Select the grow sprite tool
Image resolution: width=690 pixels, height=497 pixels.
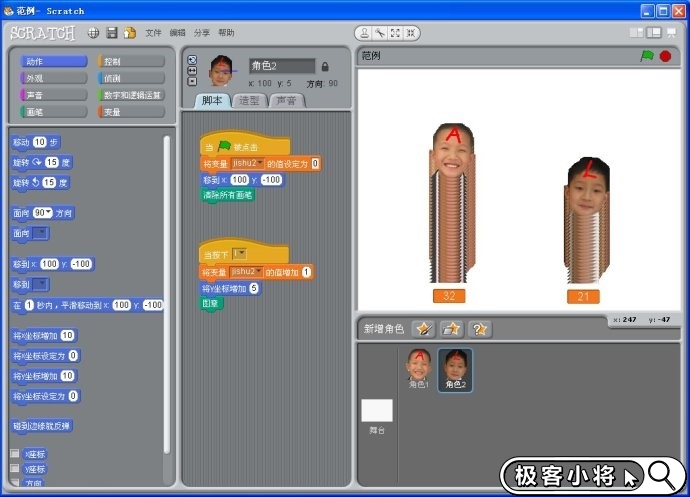pos(396,32)
